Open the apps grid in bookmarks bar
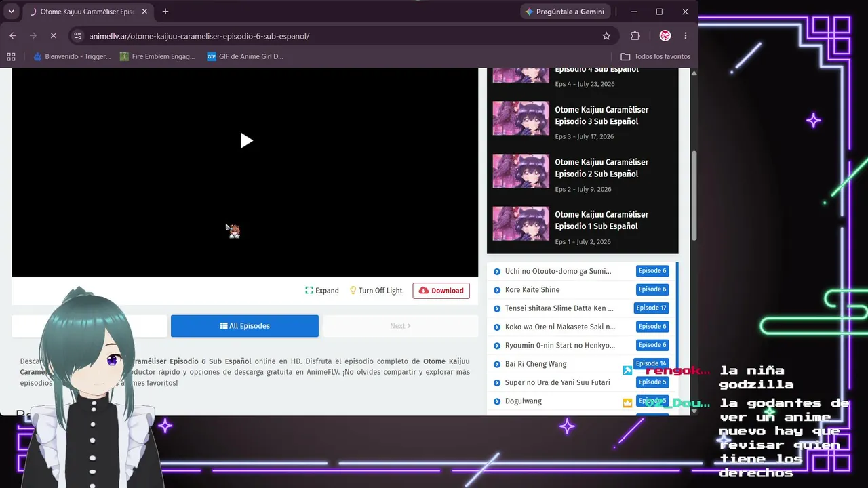The image size is (868, 488). [x=11, y=56]
